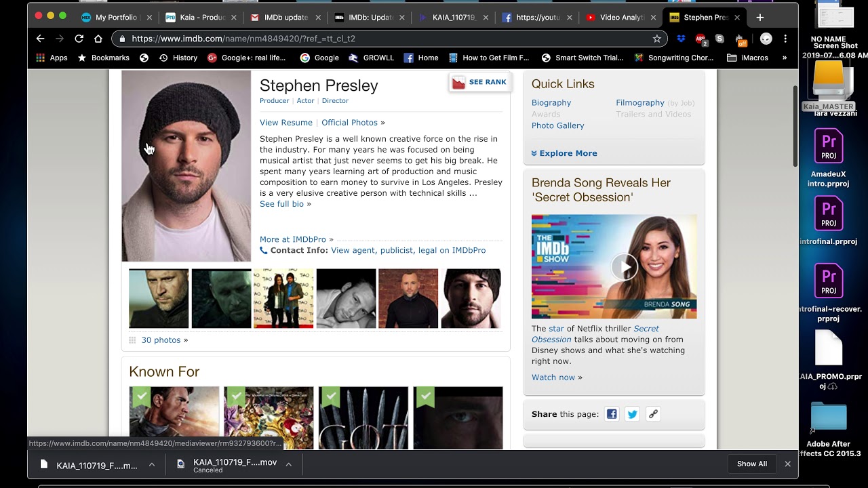Click Actor job link under name

pos(305,101)
